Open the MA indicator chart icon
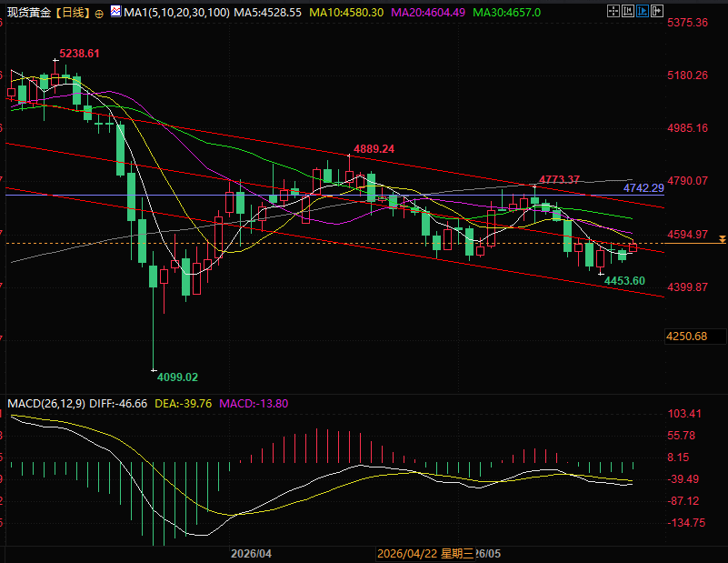This screenshot has height=563, width=728. coord(115,11)
